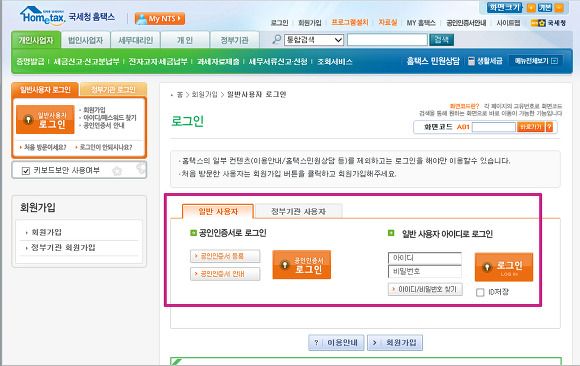Open 홈택스 민원상담
The image size is (580, 366).
coord(433,61)
